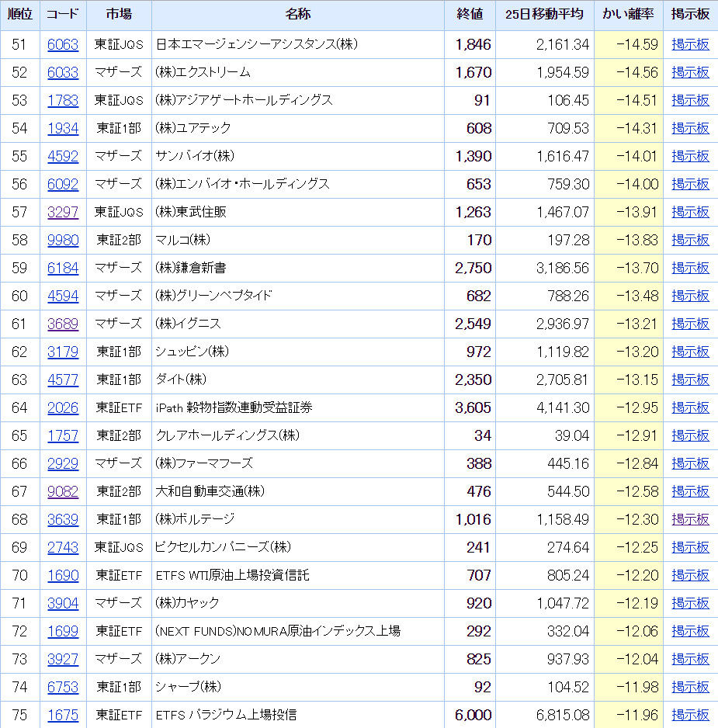
Task: Open 掲示板 link for シャープ row
Action: click(690, 687)
